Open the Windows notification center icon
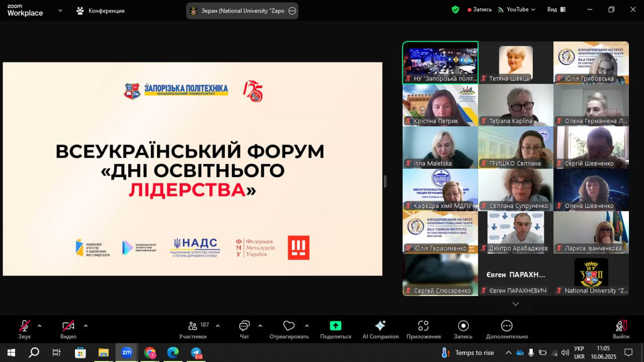The height and width of the screenshot is (362, 644). pyautogui.click(x=628, y=352)
